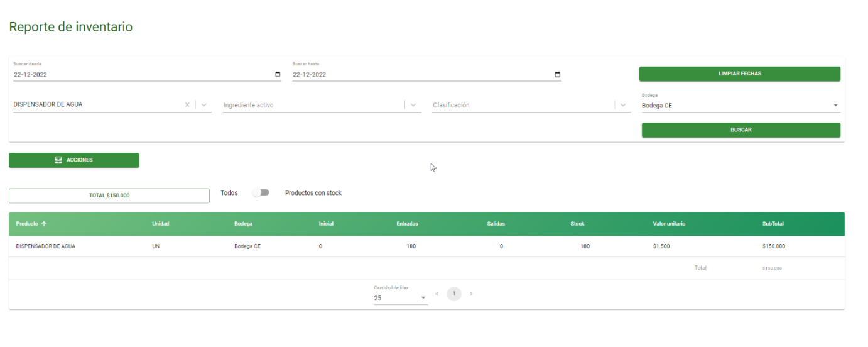Click the LIMPIAR FECHAS button
Viewport: 868px width, 347px height.
click(x=739, y=74)
